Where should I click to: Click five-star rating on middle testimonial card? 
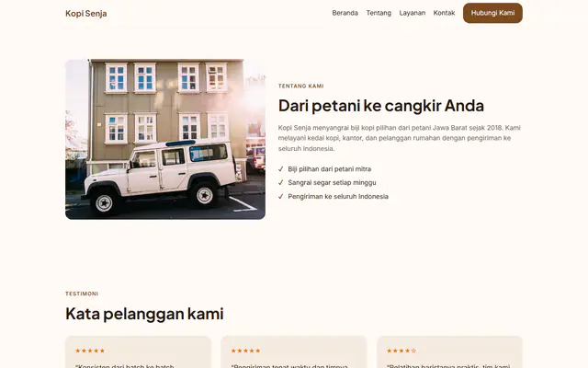(x=245, y=351)
